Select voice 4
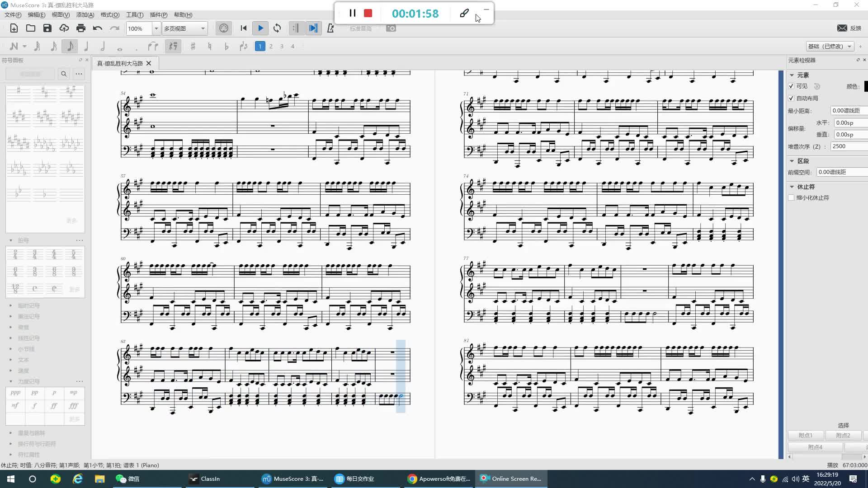This screenshot has width=868, height=488. click(x=292, y=46)
